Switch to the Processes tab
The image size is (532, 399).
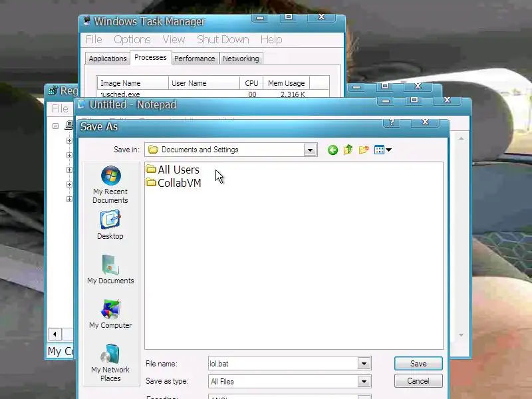click(x=150, y=57)
